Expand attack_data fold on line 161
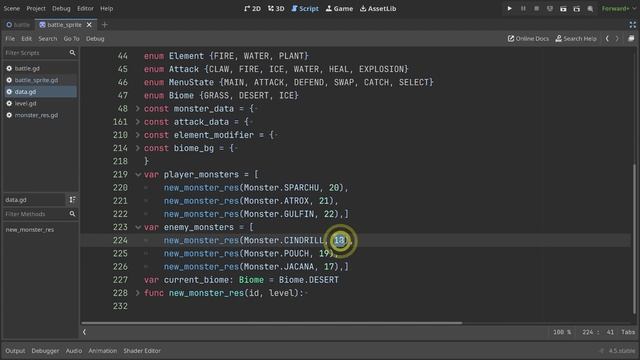 click(x=138, y=122)
